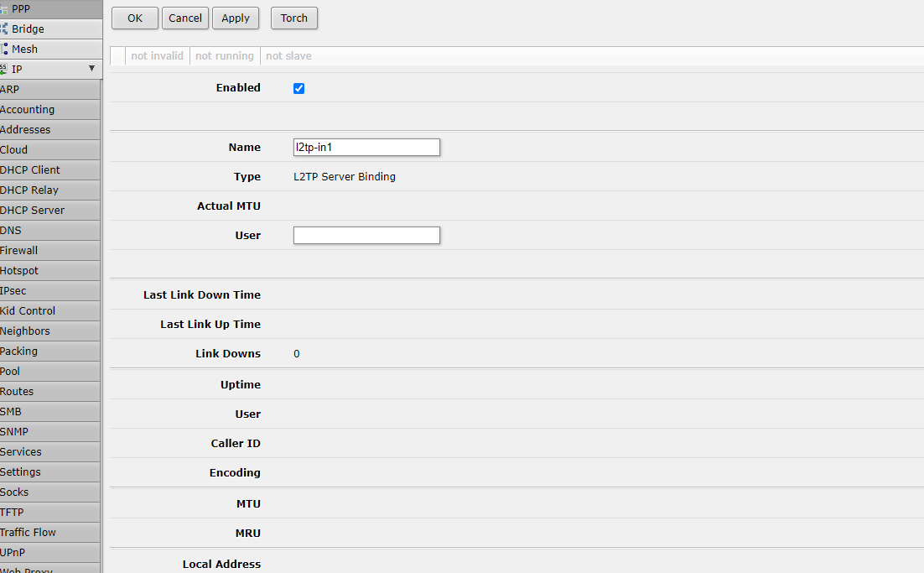Click Apply to save changes

[236, 18]
